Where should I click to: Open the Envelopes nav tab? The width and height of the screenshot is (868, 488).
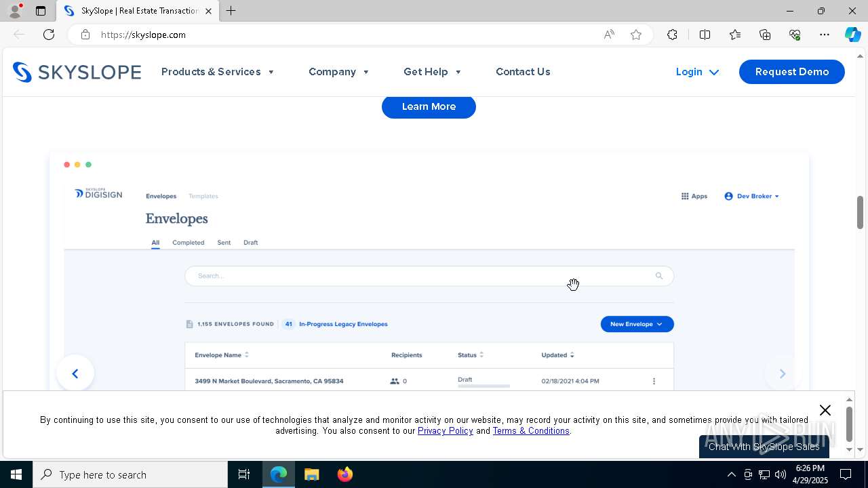pyautogui.click(x=161, y=197)
